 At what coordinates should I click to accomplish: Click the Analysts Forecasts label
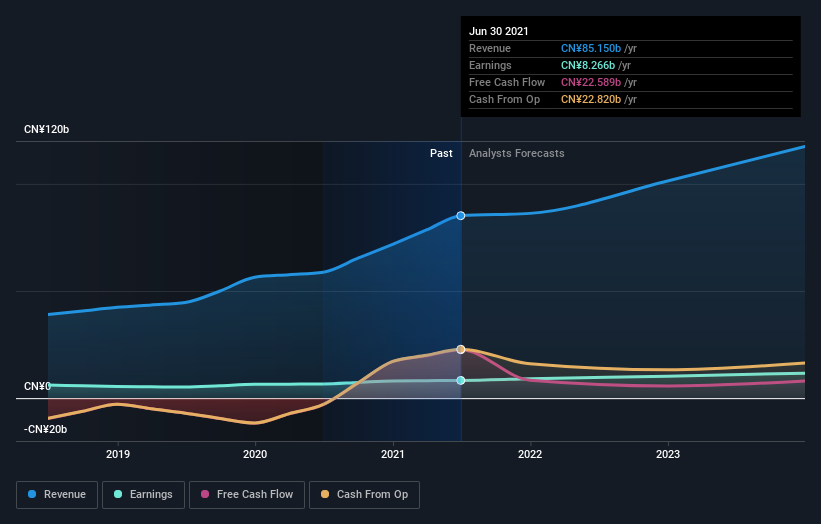(517, 153)
